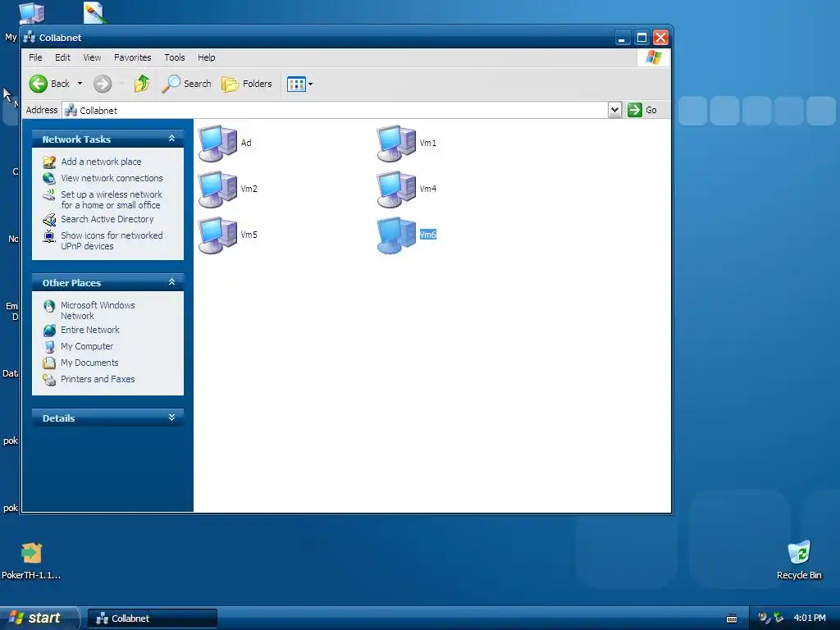
Task: Click the Go button
Action: (642, 110)
